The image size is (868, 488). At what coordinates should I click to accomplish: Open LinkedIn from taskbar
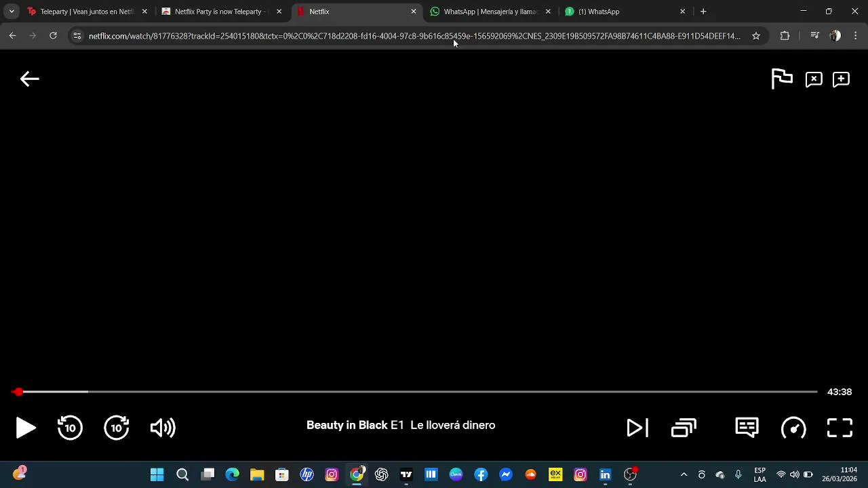[x=605, y=474]
